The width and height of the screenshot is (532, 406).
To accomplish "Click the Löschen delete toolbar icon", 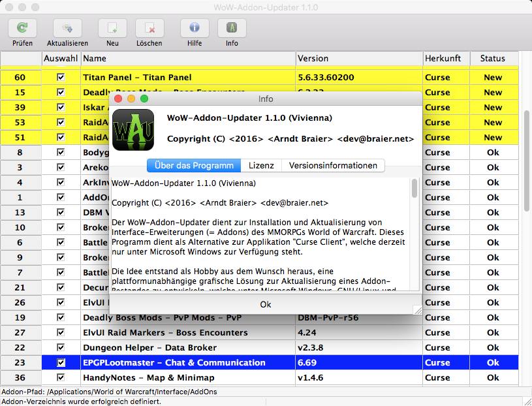I will click(149, 28).
